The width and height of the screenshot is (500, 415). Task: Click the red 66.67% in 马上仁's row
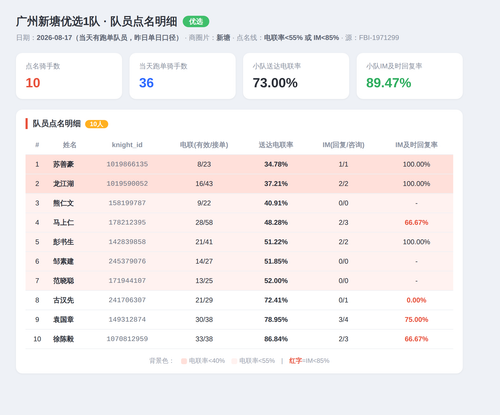[x=416, y=222]
